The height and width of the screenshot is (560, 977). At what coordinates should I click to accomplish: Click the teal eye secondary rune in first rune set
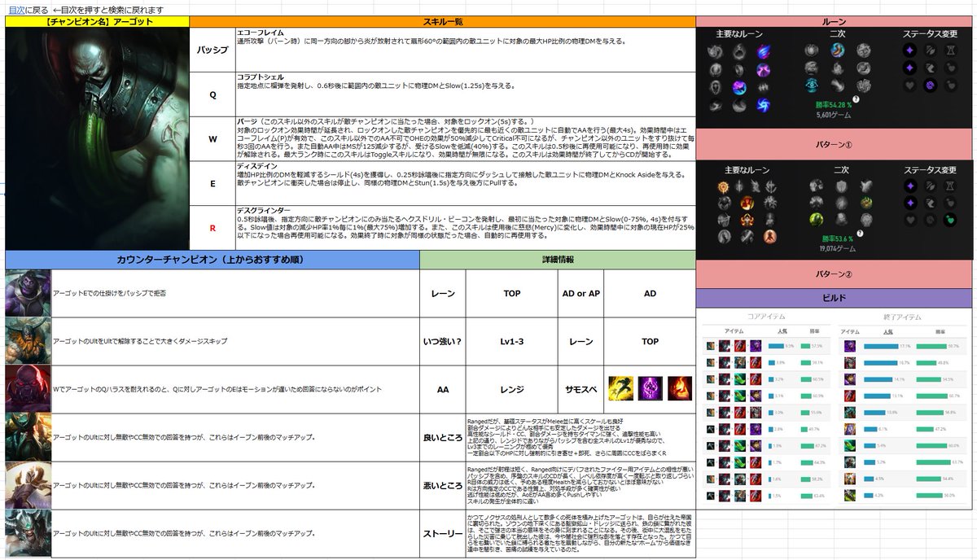click(x=812, y=85)
